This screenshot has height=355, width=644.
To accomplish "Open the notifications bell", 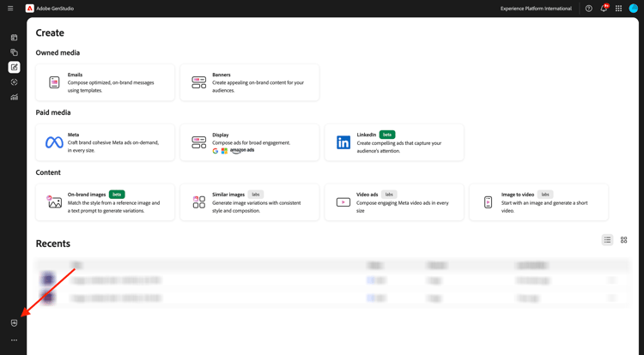I will pos(604,9).
